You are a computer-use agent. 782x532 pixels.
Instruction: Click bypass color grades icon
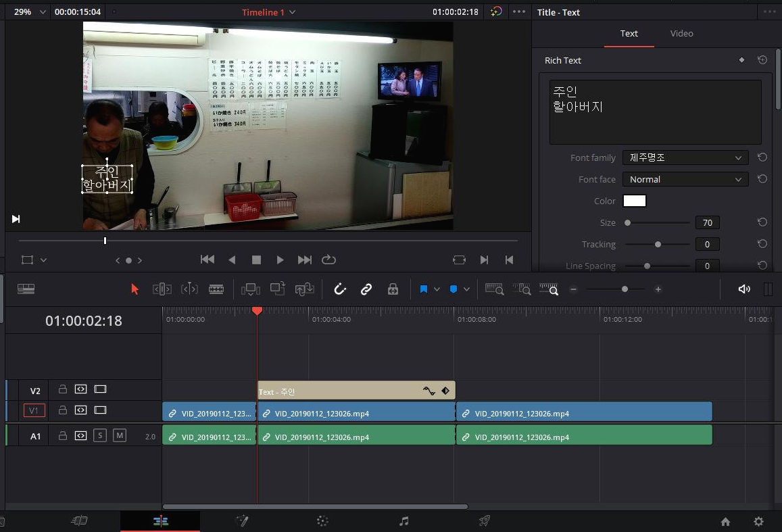495,11
